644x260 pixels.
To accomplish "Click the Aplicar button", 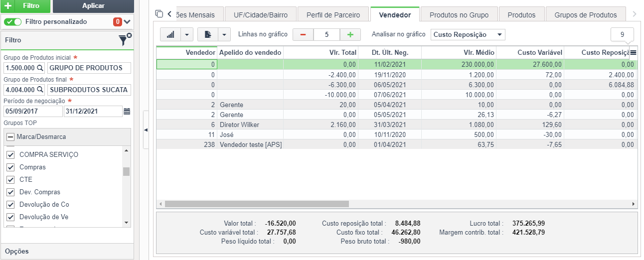I will 93,6.
